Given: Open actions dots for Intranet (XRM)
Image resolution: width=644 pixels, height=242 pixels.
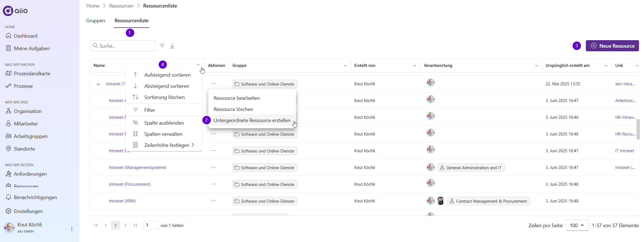Looking at the screenshot, I should [214, 201].
